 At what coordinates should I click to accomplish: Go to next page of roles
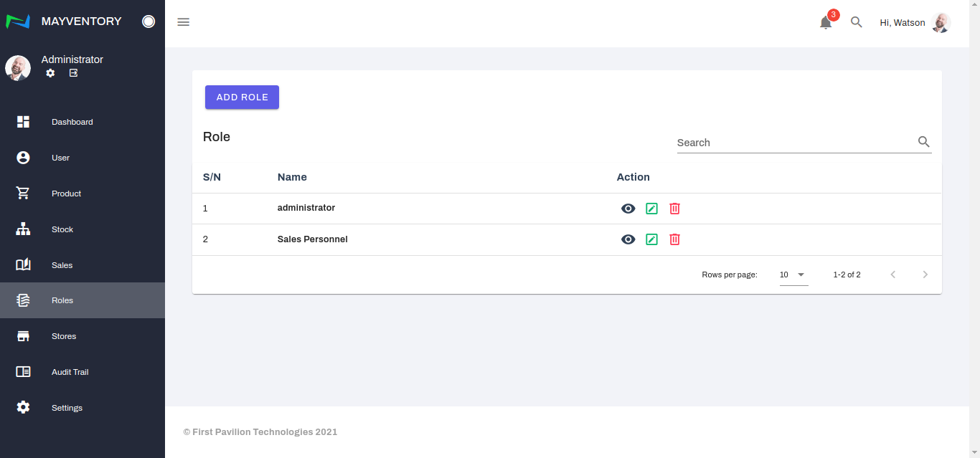(x=925, y=275)
